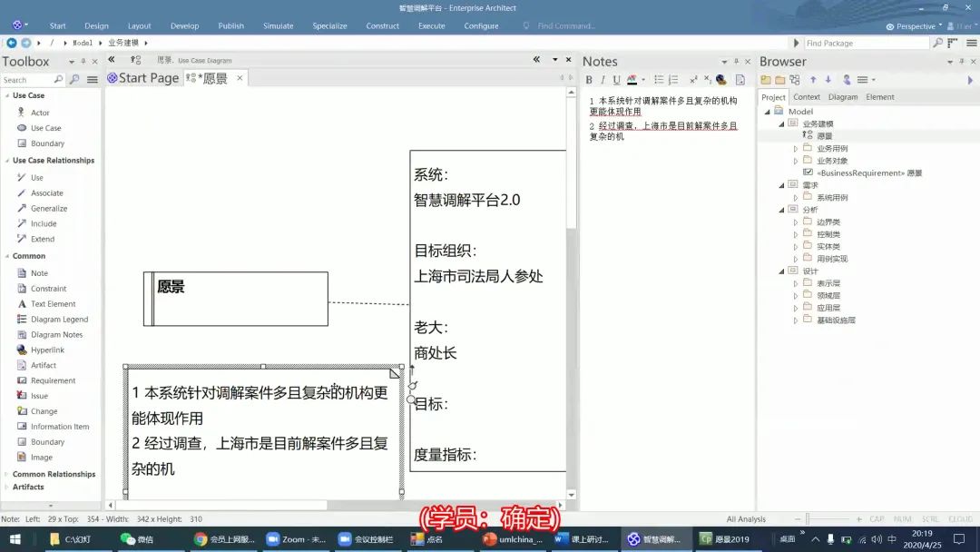Pick the Note tool in Common
This screenshot has width=980, height=552.
tap(39, 273)
